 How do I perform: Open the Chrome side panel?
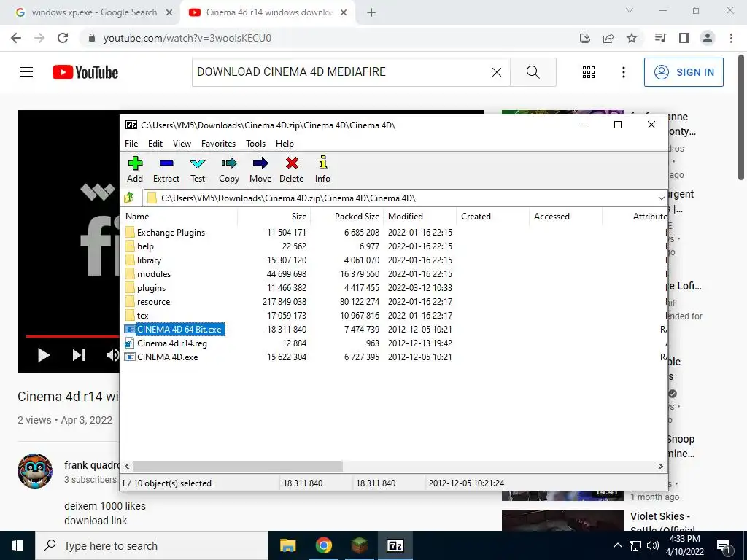tap(684, 38)
